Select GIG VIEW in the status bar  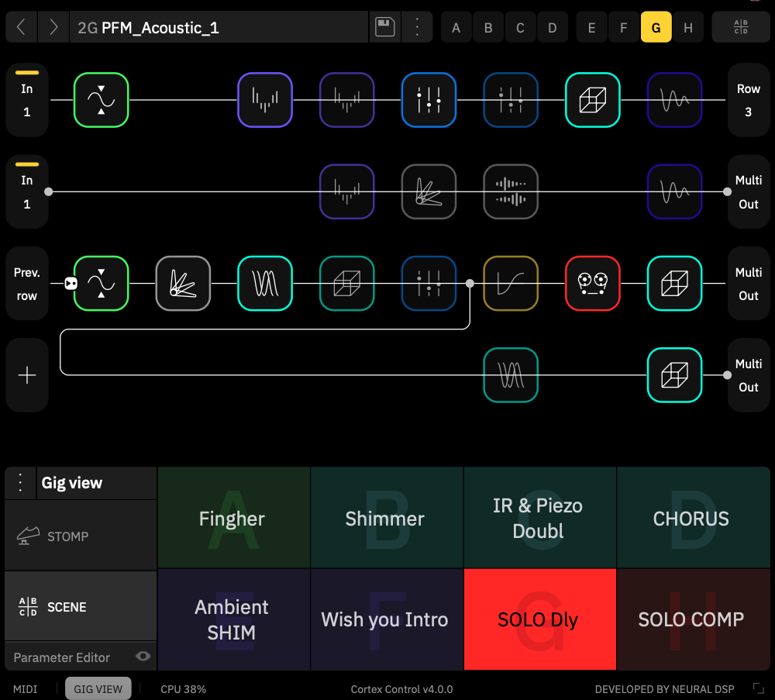click(98, 688)
